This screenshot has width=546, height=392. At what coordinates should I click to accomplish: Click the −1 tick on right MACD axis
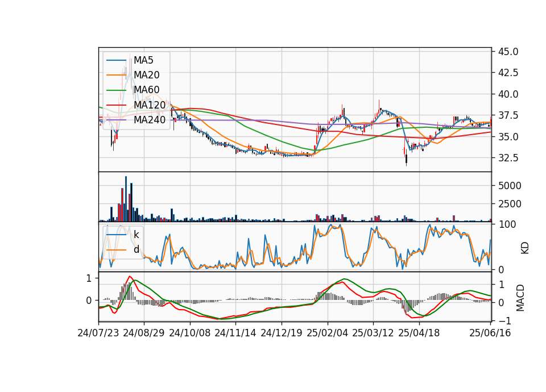[504, 320]
